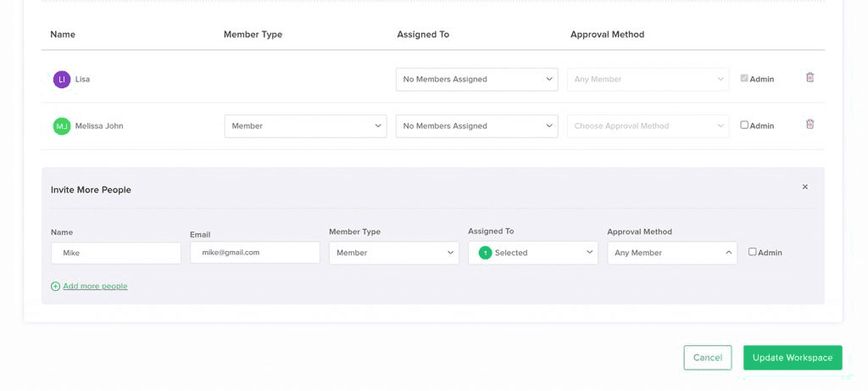868x391 pixels.
Task: Click the name Lisa in the table
Action: click(x=82, y=79)
